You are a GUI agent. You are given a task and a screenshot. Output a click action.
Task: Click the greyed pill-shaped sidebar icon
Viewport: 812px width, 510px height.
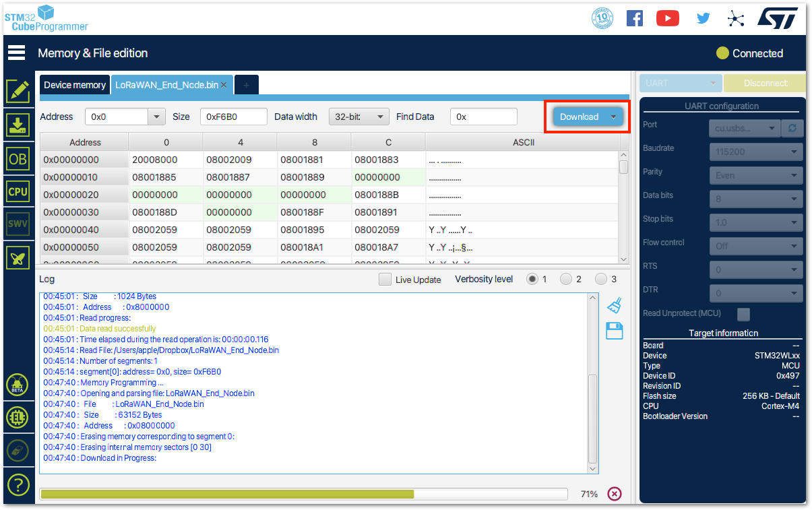point(18,450)
